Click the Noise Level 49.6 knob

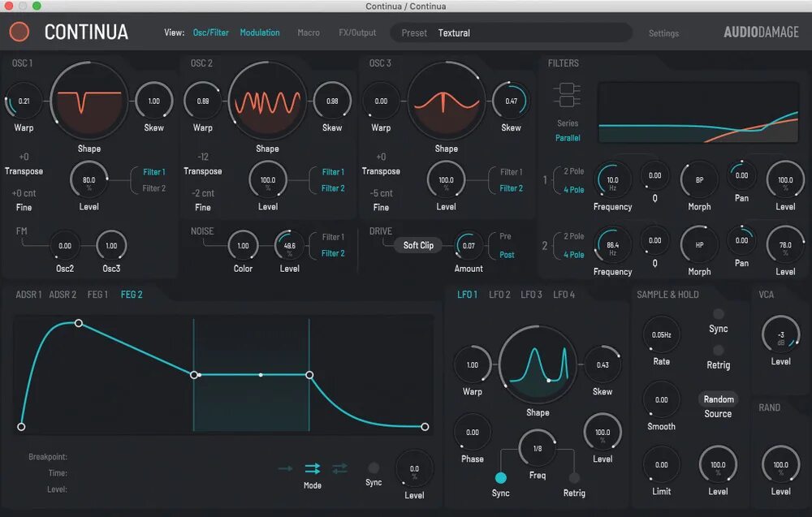pos(290,245)
